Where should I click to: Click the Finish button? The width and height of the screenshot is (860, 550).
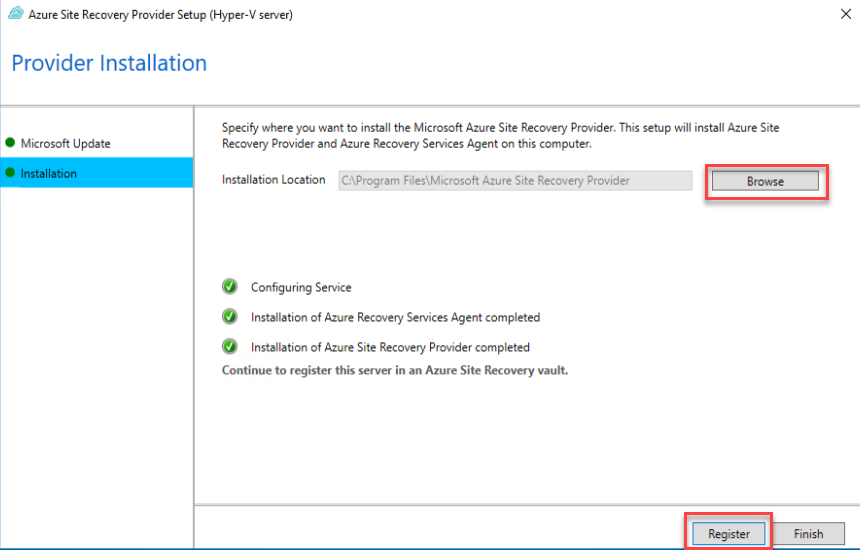point(808,534)
